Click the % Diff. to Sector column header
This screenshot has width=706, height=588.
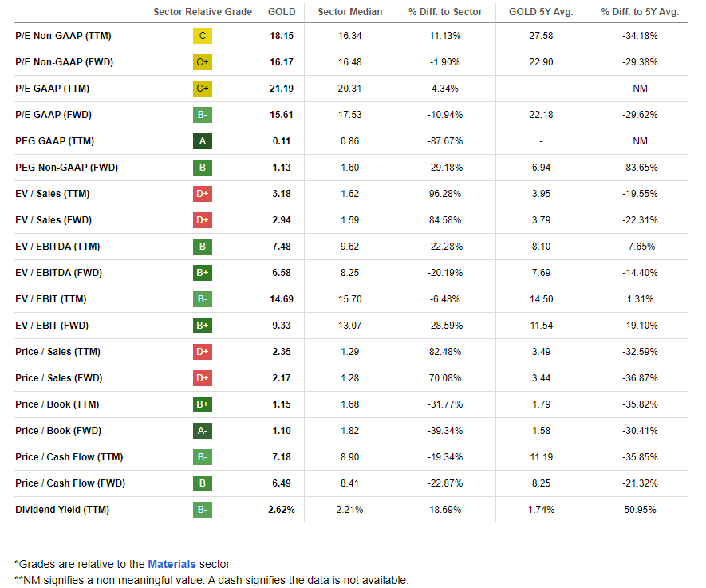(445, 12)
